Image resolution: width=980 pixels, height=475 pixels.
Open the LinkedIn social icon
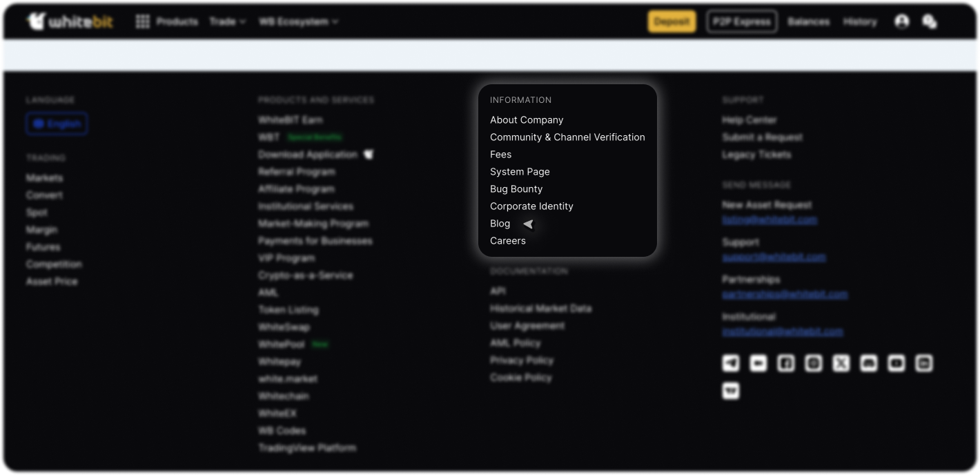pyautogui.click(x=924, y=363)
